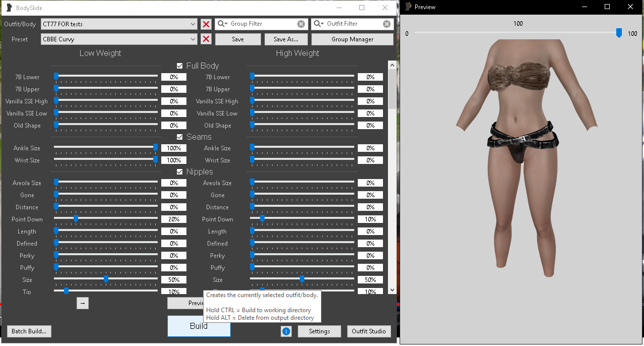Clear the Group Filter field
This screenshot has width=644, height=346.
pyautogui.click(x=301, y=24)
